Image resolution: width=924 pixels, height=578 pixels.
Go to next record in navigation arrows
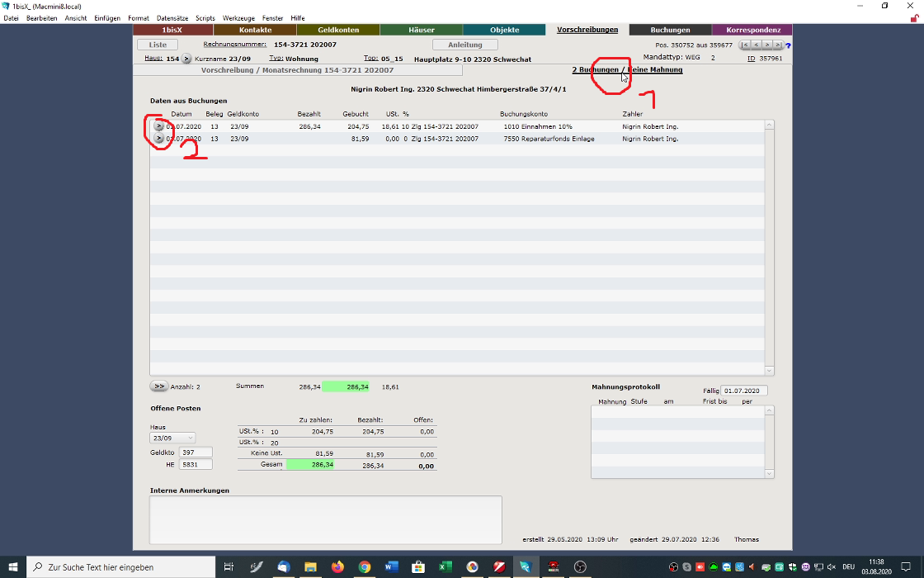767,45
